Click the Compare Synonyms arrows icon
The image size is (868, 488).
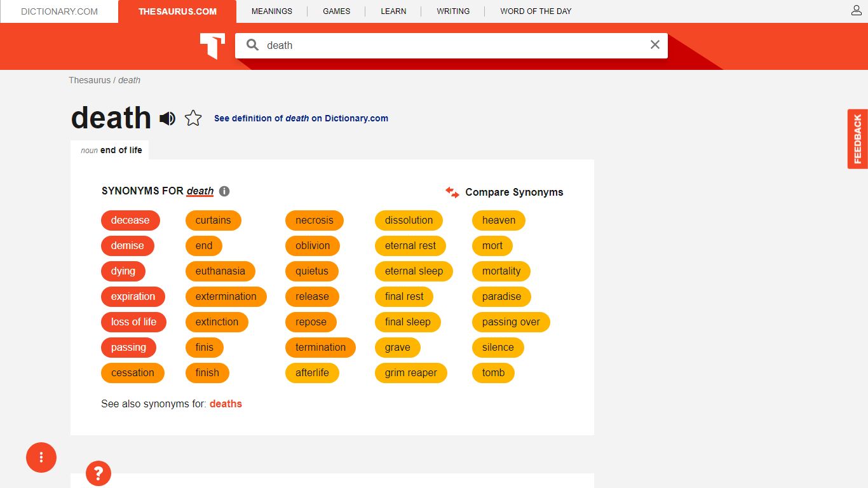(452, 192)
